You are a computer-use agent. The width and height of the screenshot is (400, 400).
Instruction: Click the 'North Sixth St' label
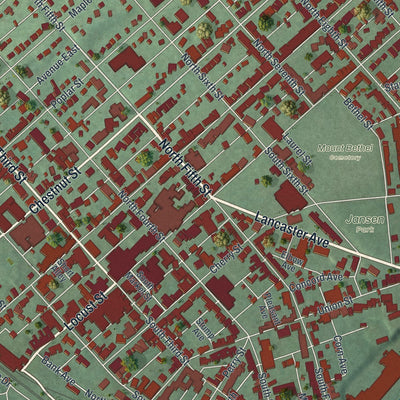(202, 77)
